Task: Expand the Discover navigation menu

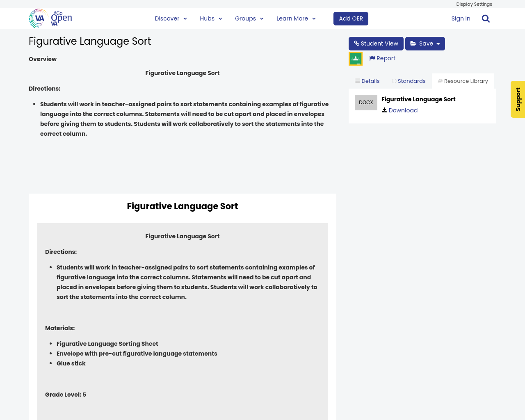Action: 171,18
